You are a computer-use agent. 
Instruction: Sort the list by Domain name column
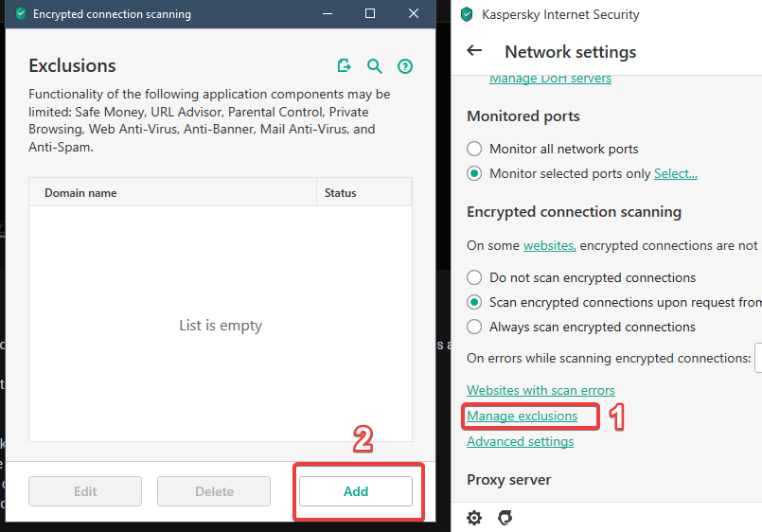(x=80, y=192)
